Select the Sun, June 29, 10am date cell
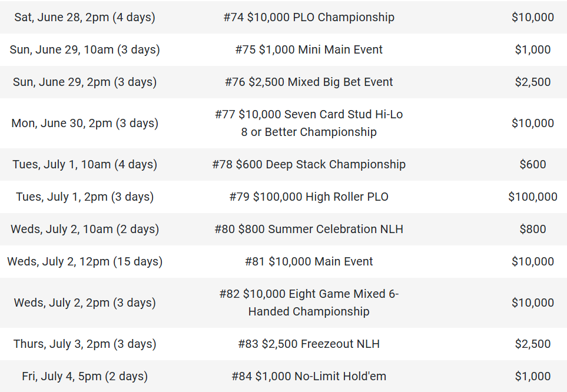567x392 pixels. [x=85, y=49]
